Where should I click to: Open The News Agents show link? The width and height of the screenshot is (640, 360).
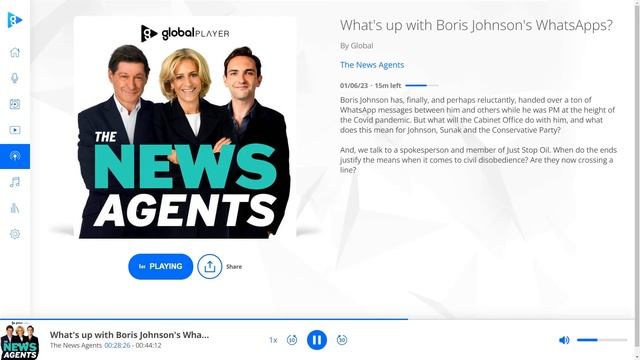[x=372, y=65]
